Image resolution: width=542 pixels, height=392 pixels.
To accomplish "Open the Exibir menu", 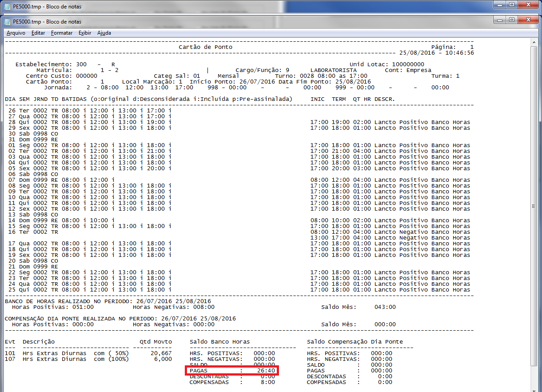I will point(85,33).
